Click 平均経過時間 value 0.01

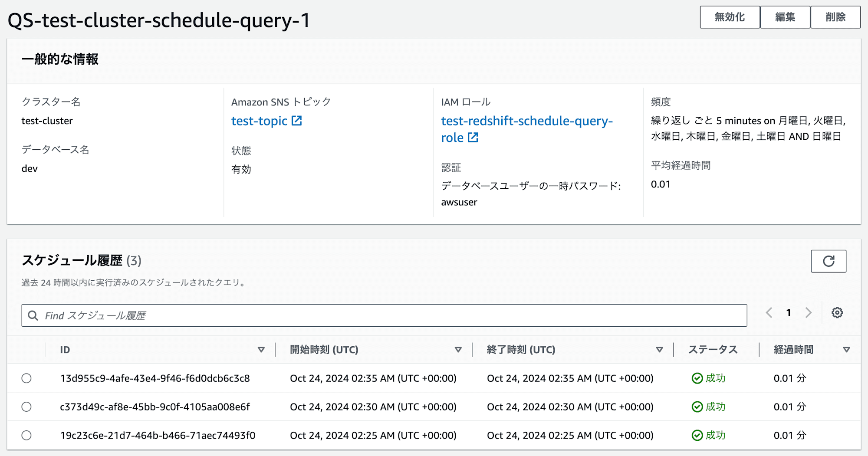click(x=661, y=184)
